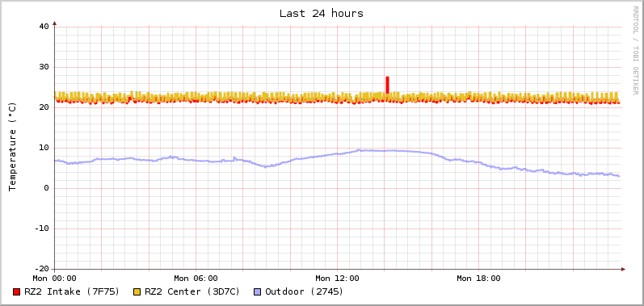
Task: Select the Outdoor (2745) legend label
Action: point(305,291)
